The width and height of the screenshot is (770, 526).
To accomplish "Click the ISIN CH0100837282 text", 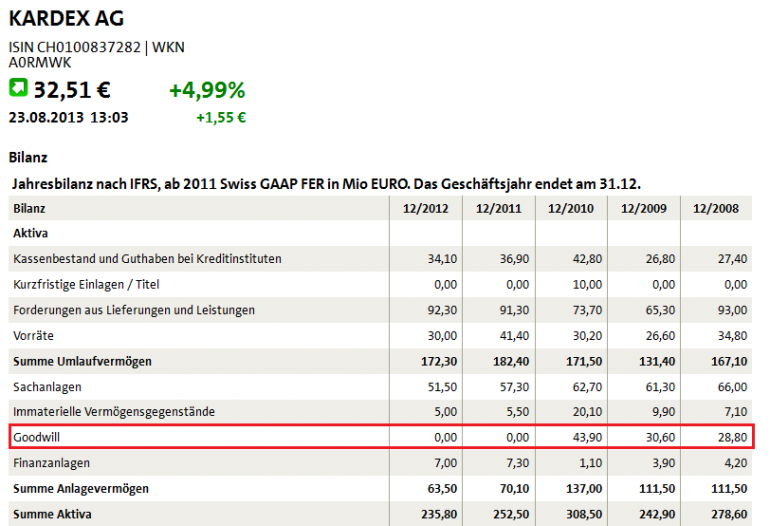I will tap(75, 47).
